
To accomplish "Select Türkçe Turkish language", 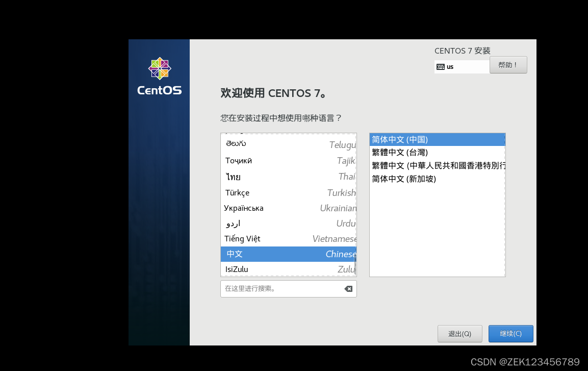I will click(x=288, y=193).
